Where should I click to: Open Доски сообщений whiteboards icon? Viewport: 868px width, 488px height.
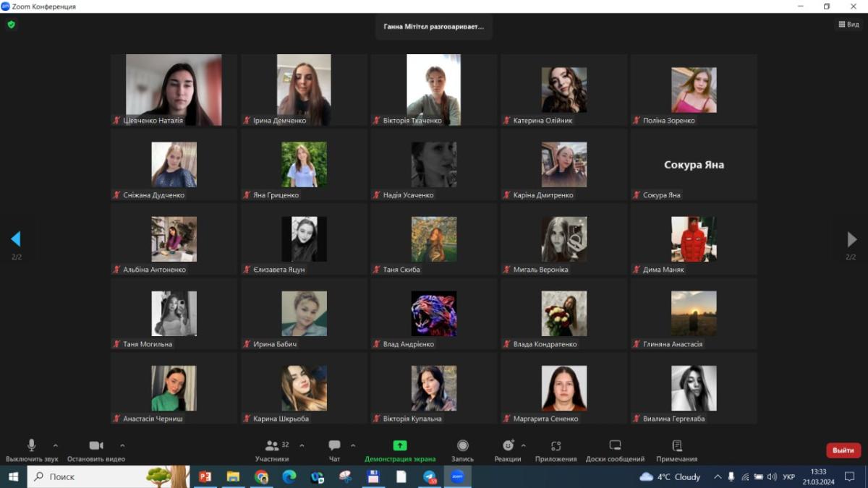(615, 446)
